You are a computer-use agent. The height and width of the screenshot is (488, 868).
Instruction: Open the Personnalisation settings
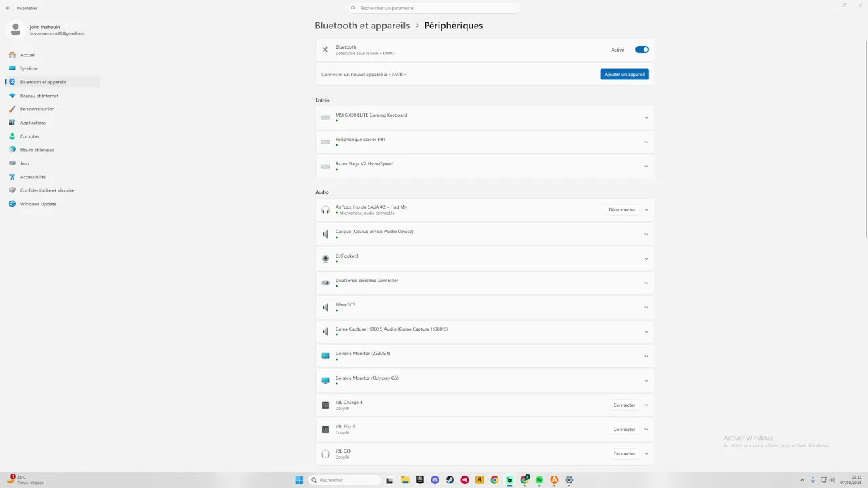53,109
